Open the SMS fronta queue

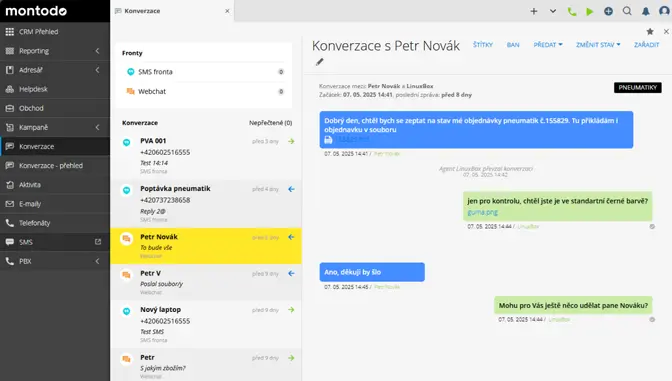coord(204,72)
